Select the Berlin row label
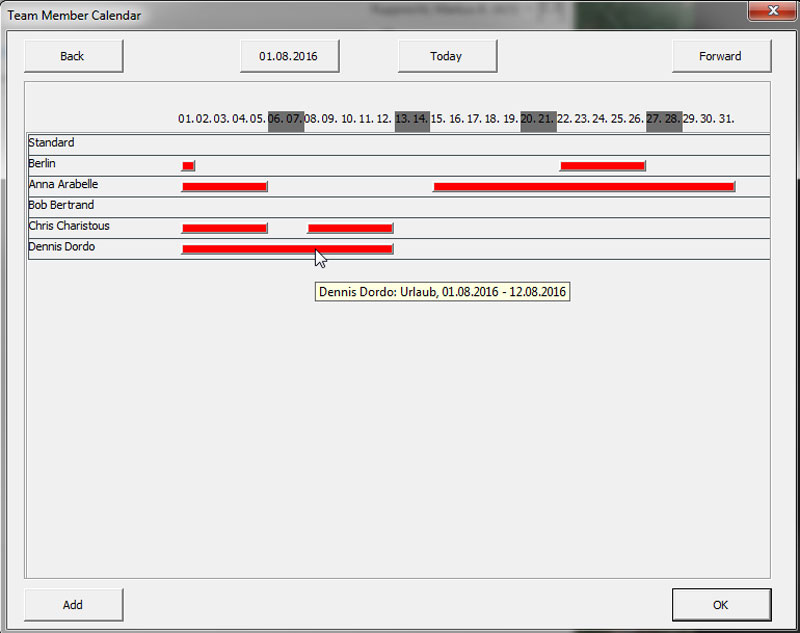 click(43, 164)
